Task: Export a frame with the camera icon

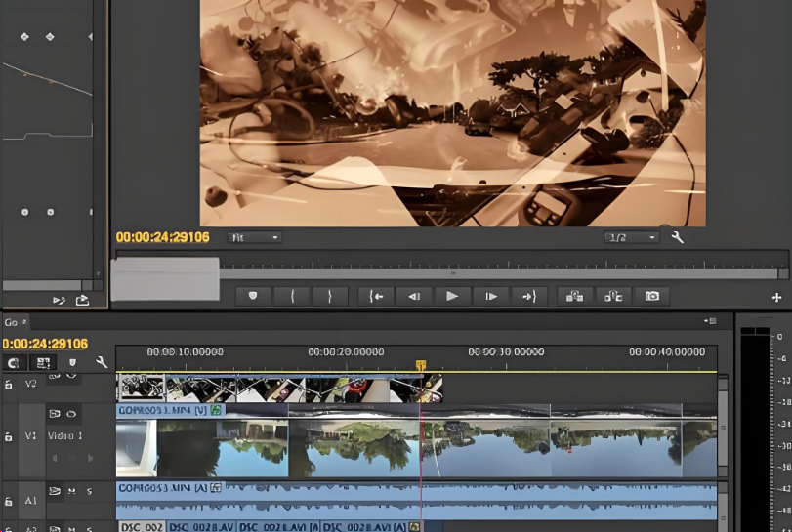Action: coord(651,296)
